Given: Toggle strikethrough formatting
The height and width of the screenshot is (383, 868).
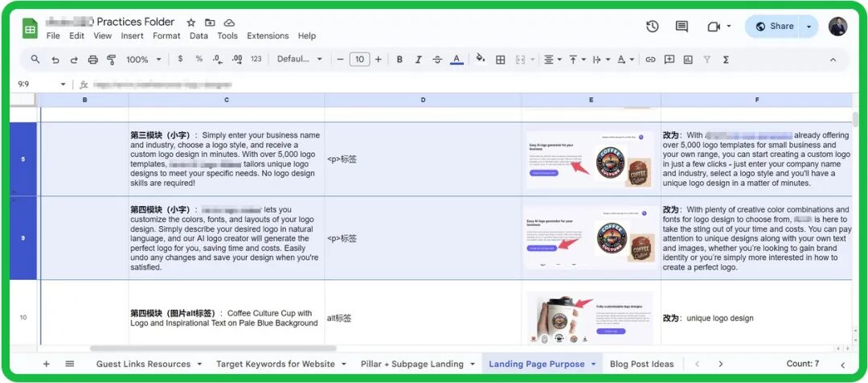Looking at the screenshot, I should (x=437, y=60).
